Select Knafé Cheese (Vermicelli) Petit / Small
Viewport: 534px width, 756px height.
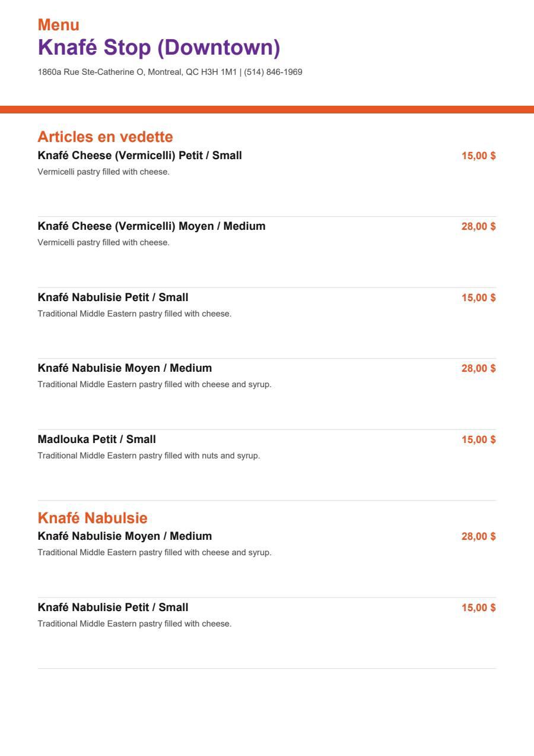click(140, 156)
